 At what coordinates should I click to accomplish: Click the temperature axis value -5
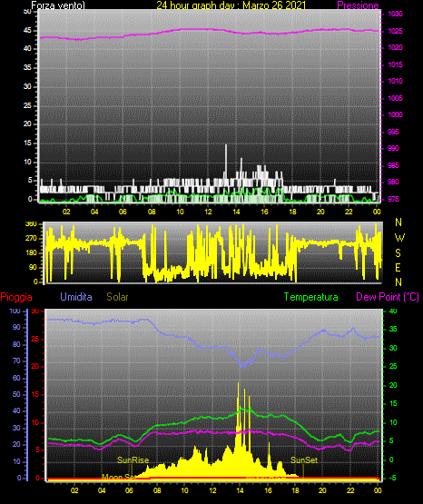point(392,478)
